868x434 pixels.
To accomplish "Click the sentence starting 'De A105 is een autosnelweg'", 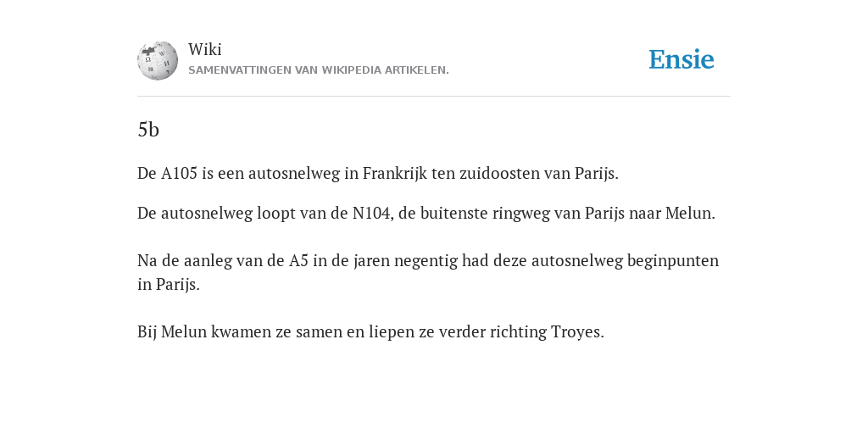I will pyautogui.click(x=377, y=173).
